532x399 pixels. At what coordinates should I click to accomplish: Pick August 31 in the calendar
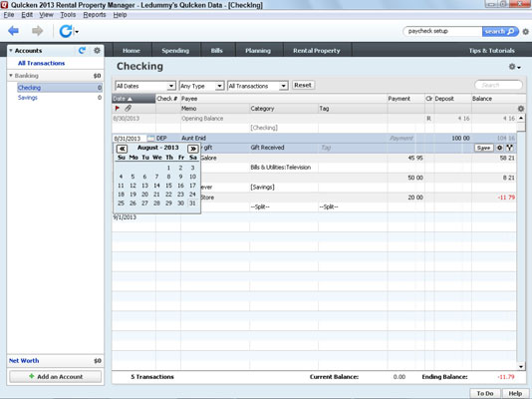(x=192, y=203)
